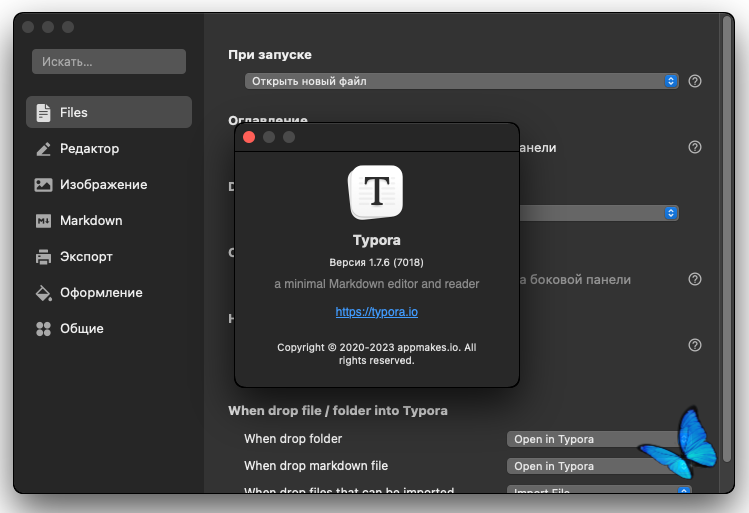The image size is (749, 513).
Task: Click the four-dots icon beside Общие
Action: pyautogui.click(x=43, y=329)
